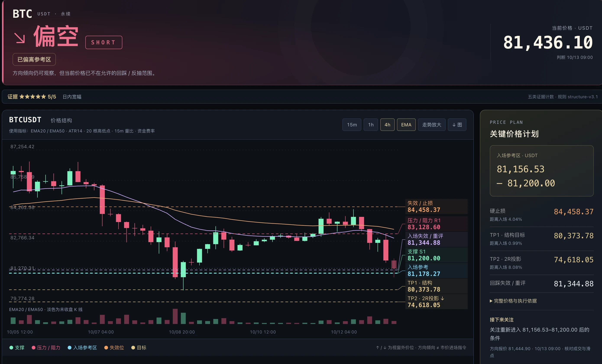The image size is (602, 364).
Task: Click the yellow 目标 legend item
Action: [139, 347]
